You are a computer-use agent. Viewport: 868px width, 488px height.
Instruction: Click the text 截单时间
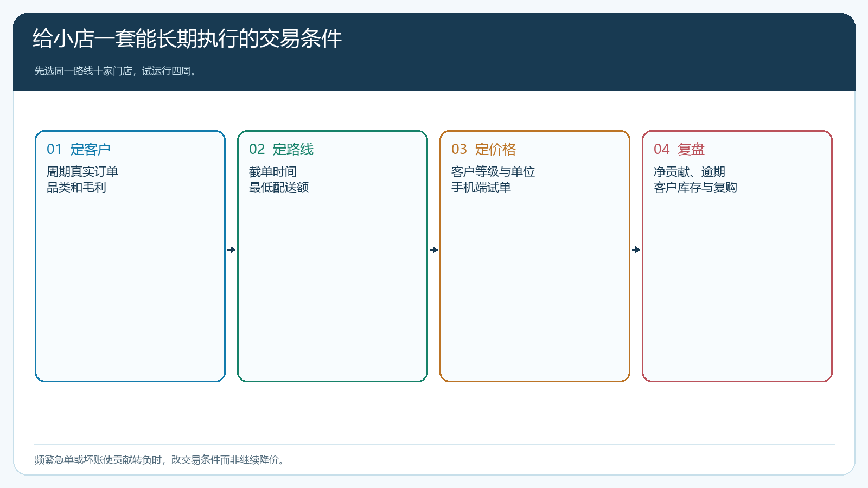(273, 172)
